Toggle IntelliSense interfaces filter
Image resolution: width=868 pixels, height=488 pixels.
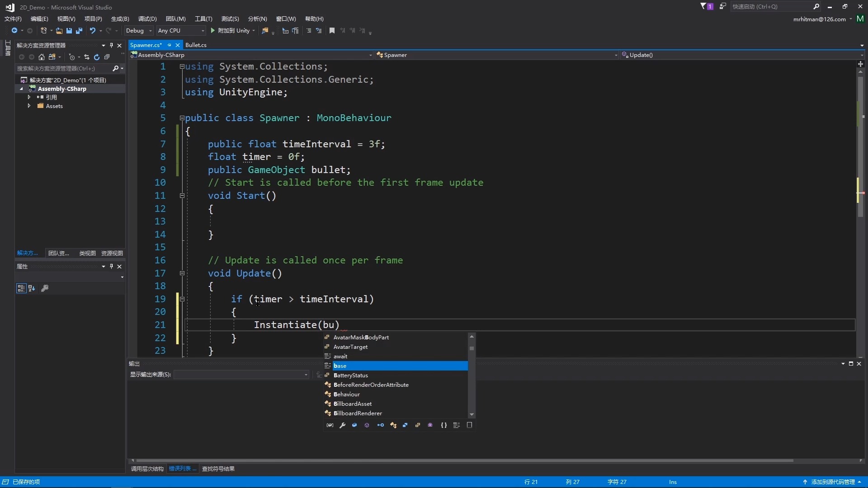click(381, 425)
